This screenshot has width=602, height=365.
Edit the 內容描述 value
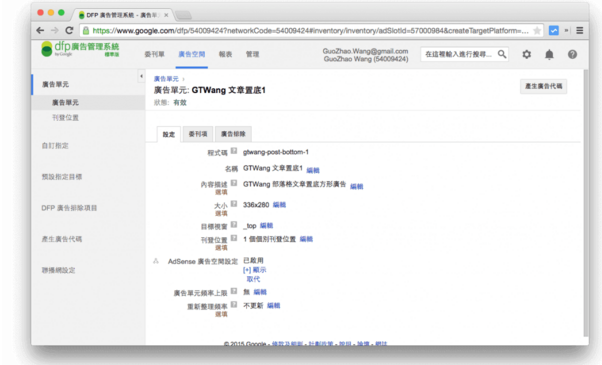tap(357, 186)
